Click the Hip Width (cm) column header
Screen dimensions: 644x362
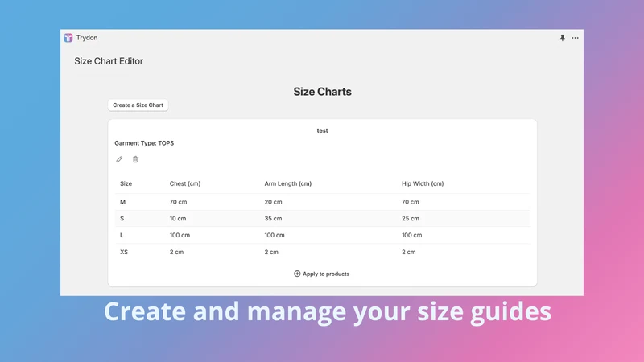coord(423,183)
